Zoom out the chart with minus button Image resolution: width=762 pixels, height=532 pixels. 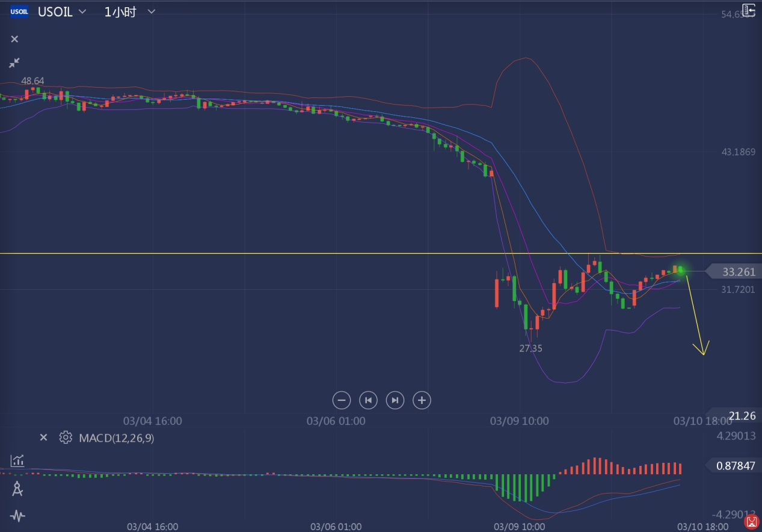pyautogui.click(x=341, y=400)
